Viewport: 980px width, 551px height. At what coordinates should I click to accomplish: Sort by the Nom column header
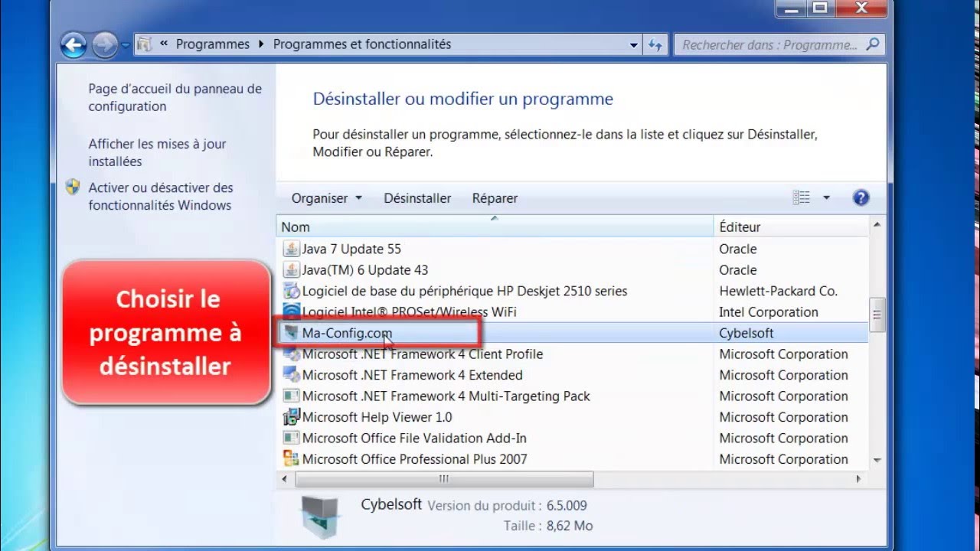(495, 227)
